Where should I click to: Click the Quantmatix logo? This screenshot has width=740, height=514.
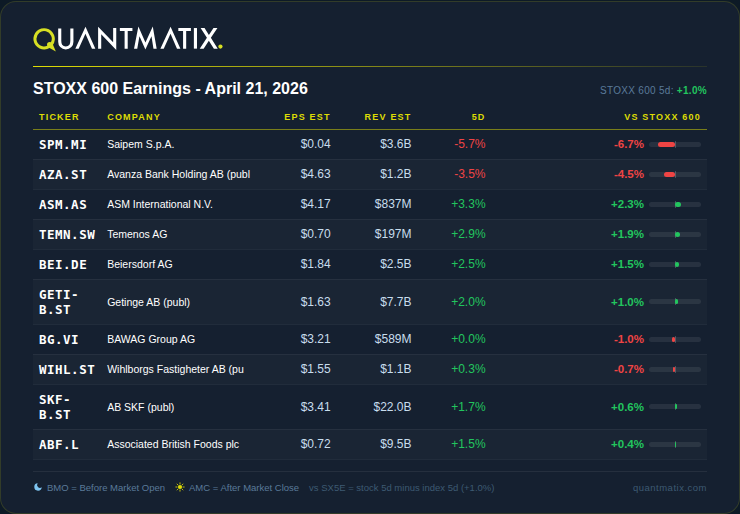128,39
